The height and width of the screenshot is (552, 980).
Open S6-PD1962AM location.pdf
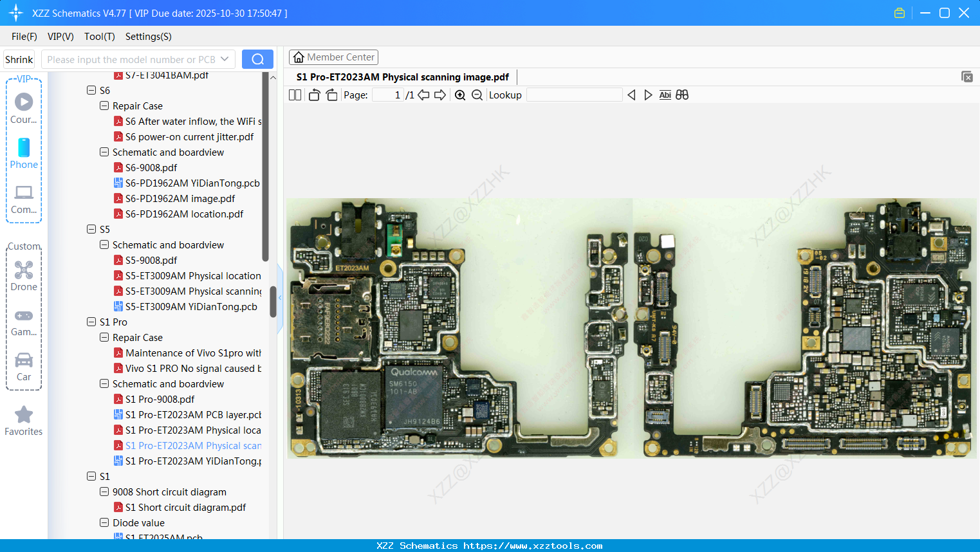[184, 214]
